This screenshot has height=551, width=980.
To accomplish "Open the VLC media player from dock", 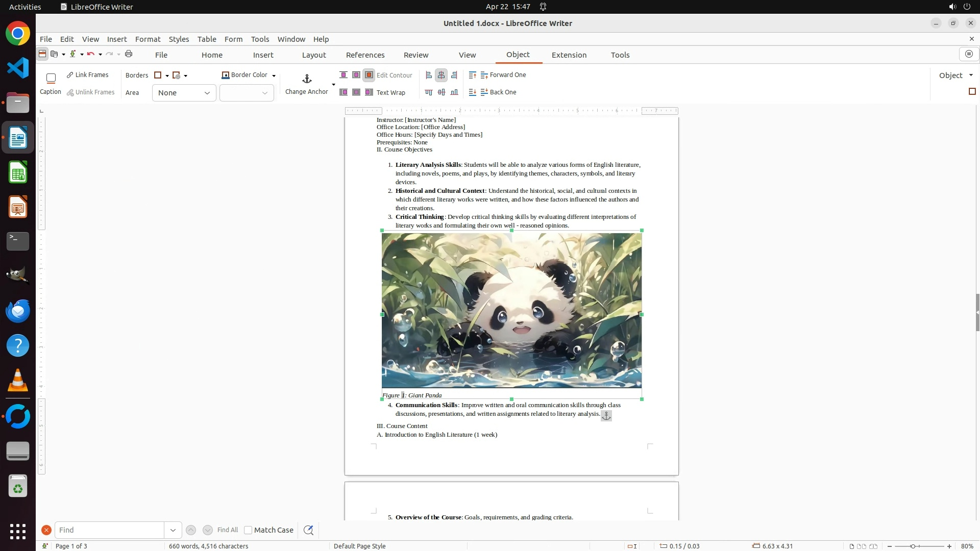I will coord(18,381).
